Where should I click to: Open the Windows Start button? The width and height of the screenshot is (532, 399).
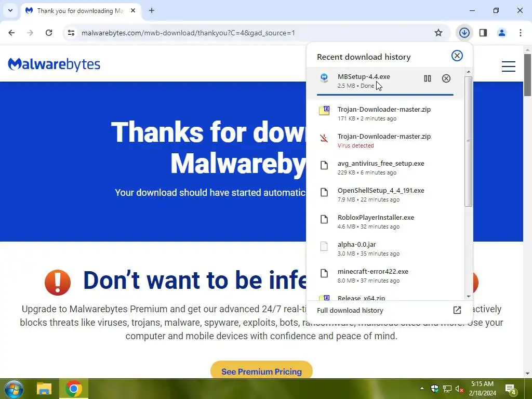coord(14,389)
